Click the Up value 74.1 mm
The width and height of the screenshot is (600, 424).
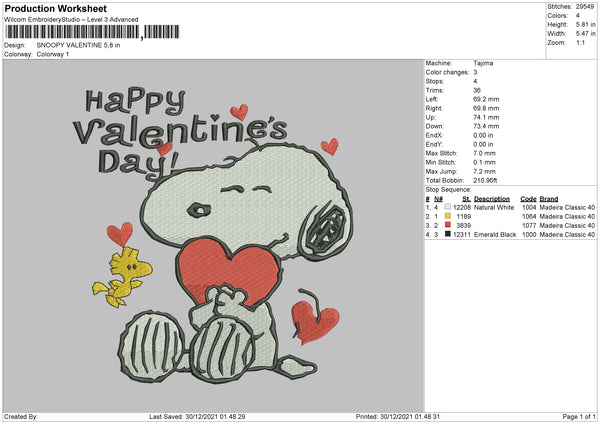coord(486,117)
